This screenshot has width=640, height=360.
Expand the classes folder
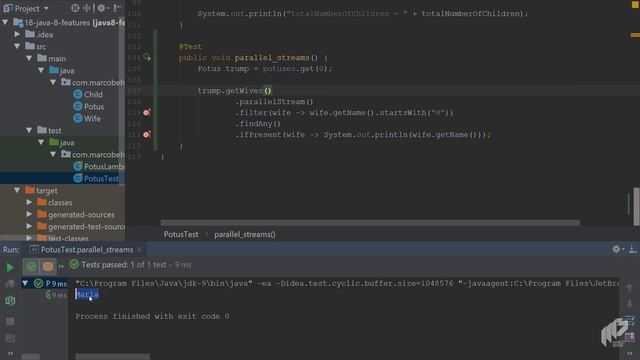point(29,202)
